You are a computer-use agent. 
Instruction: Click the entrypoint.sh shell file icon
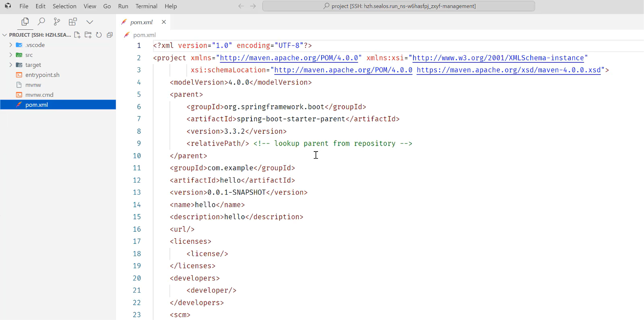coord(19,75)
